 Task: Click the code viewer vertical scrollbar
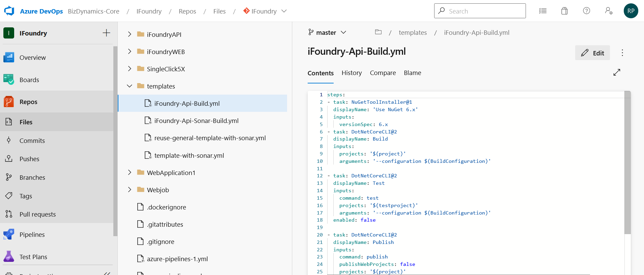(x=627, y=162)
